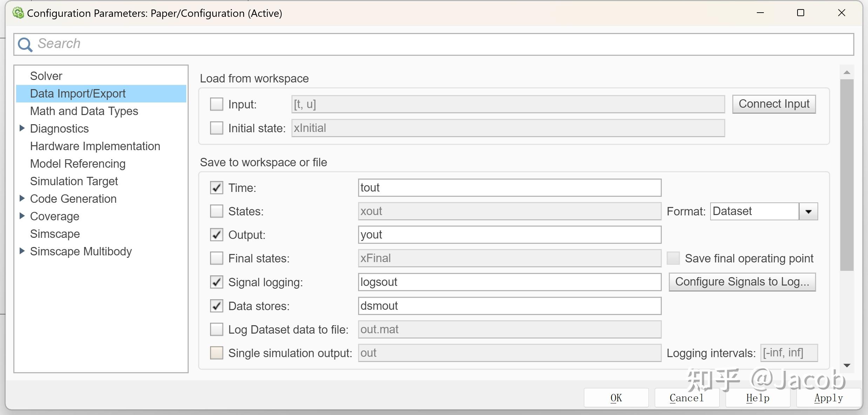Screen dimensions: 868x415
Task: Uncheck the Time checkbox
Action: 216,188
